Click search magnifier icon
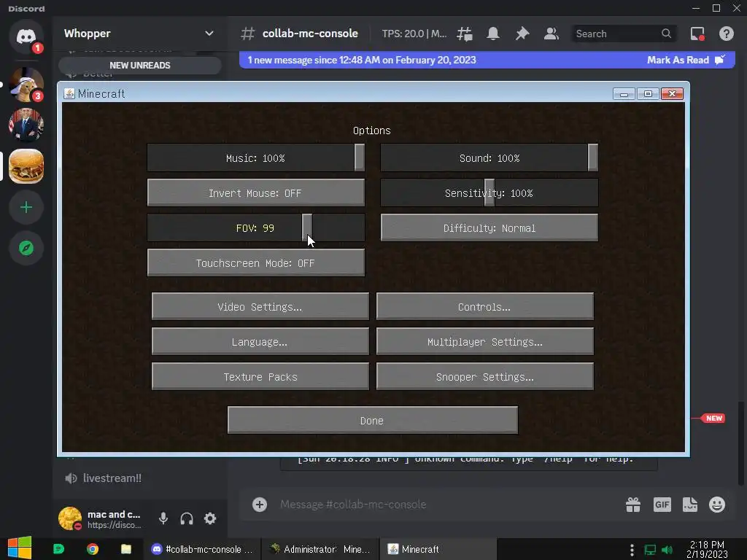The height and width of the screenshot is (560, 747). (666, 34)
